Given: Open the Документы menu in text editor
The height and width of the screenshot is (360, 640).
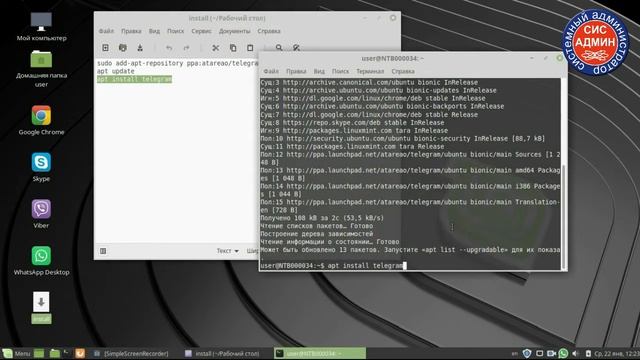Looking at the screenshot, I should tap(234, 31).
